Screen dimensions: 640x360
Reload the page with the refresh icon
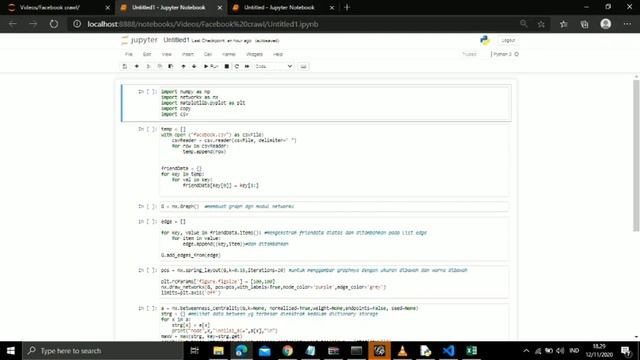pos(54,24)
